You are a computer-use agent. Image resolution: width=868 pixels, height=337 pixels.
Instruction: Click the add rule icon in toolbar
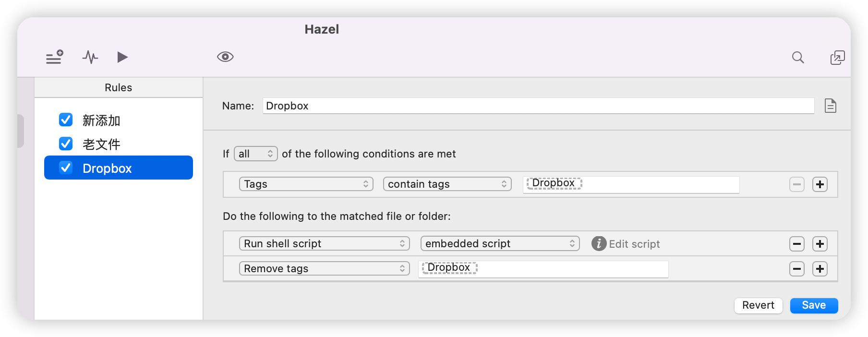coord(54,57)
